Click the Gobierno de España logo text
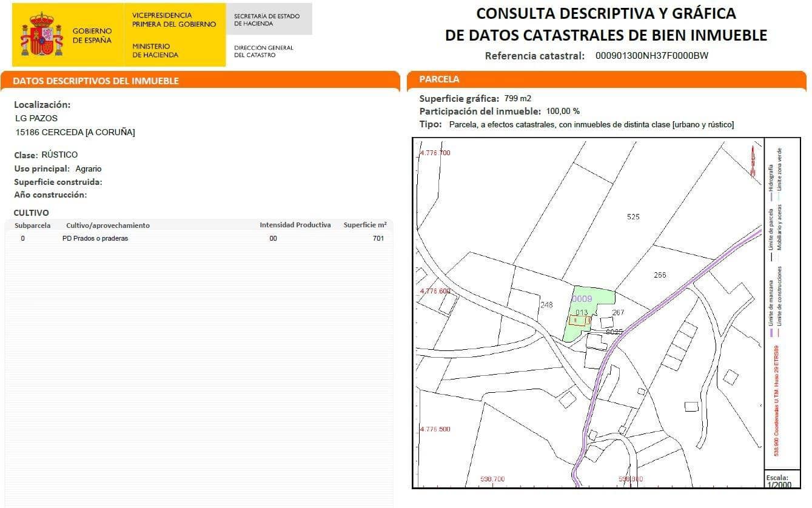This screenshot has height=508, width=812. pyautogui.click(x=92, y=35)
